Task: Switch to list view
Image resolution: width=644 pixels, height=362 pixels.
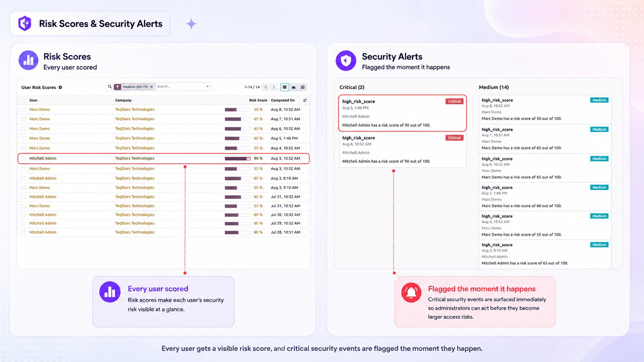Action: 285,87
